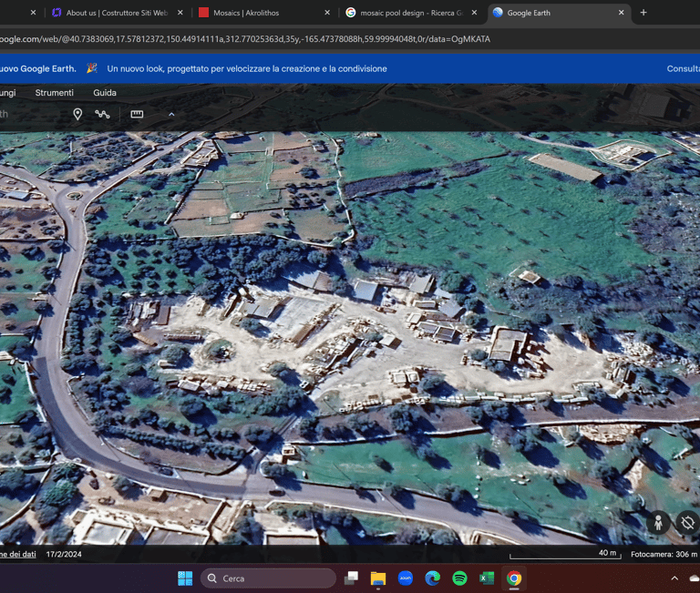The image size is (700, 593).
Task: Open File Explorer from the taskbar
Action: point(378,578)
